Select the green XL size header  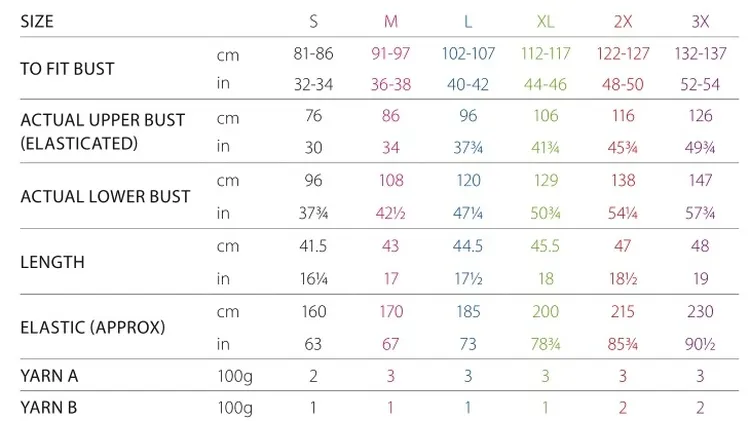tap(545, 22)
